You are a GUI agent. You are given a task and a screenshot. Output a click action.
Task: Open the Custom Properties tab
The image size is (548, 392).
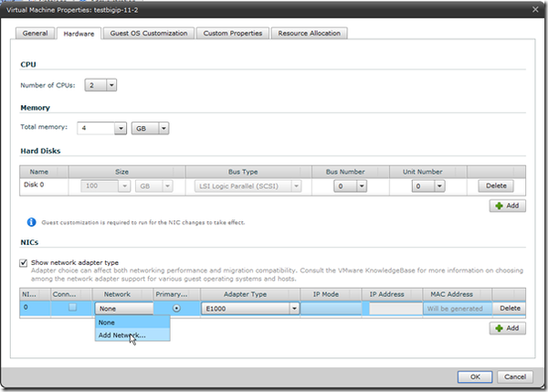coord(232,33)
